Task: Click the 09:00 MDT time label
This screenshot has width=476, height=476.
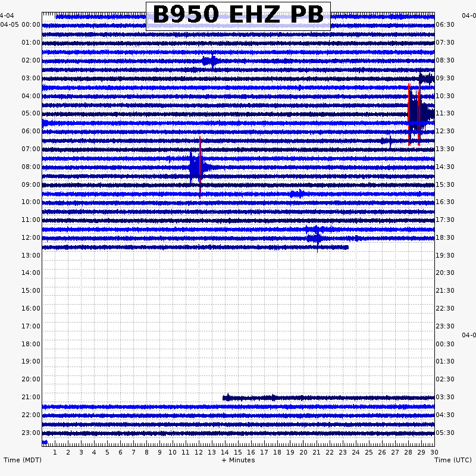Action: [31, 184]
